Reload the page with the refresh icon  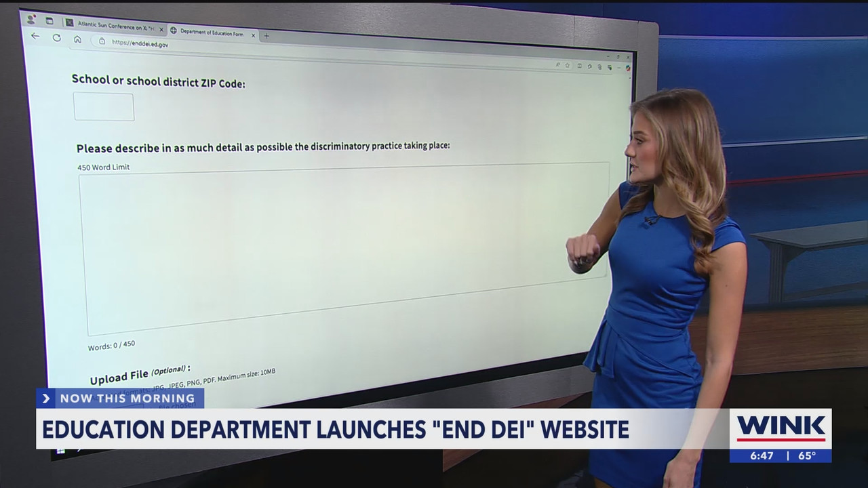click(57, 38)
